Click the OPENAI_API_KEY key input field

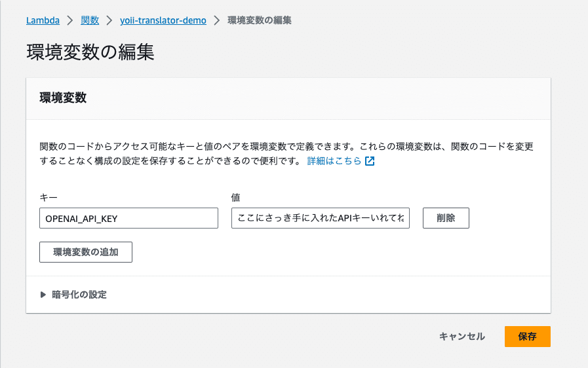pyautogui.click(x=128, y=218)
